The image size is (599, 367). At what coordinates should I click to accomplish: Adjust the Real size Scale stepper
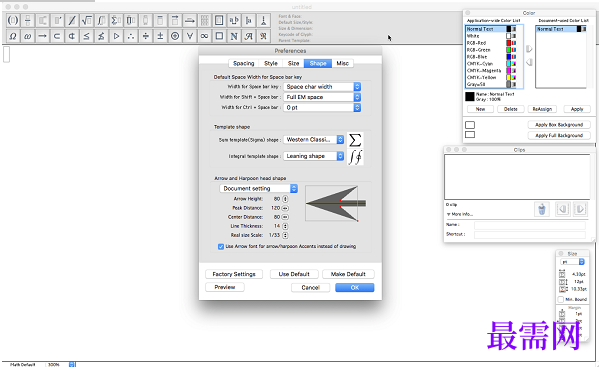point(285,235)
